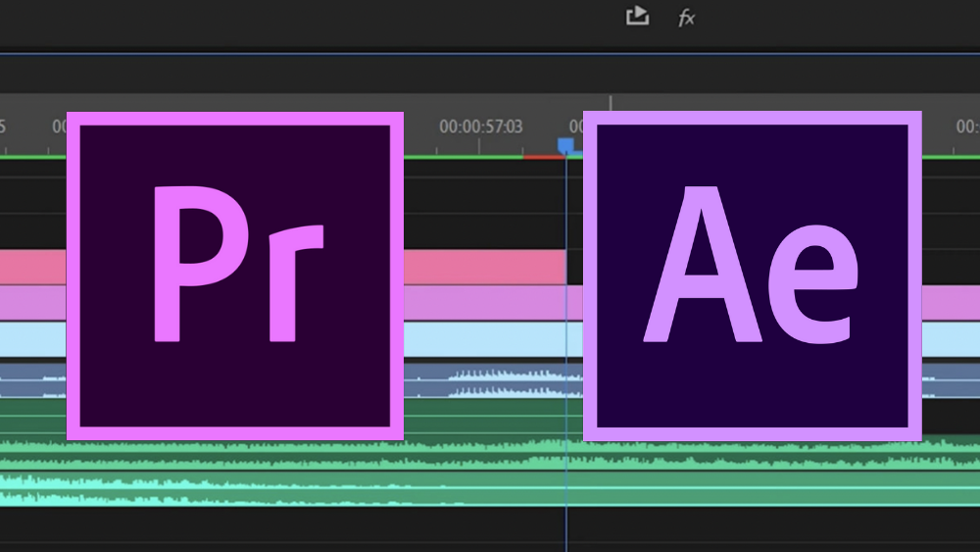Select the purple clip between the two logos
Screen dimensions: 980x552
(492, 303)
